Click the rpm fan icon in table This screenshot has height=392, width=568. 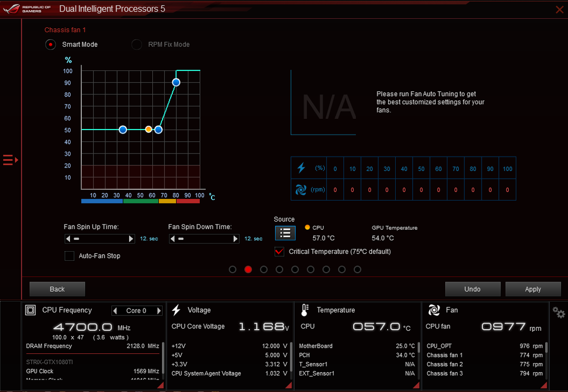tap(301, 190)
